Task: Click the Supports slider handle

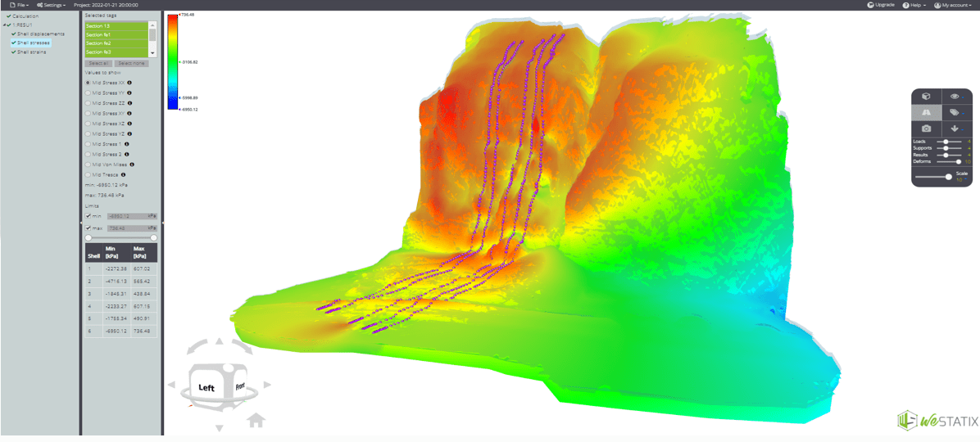Action: 946,148
